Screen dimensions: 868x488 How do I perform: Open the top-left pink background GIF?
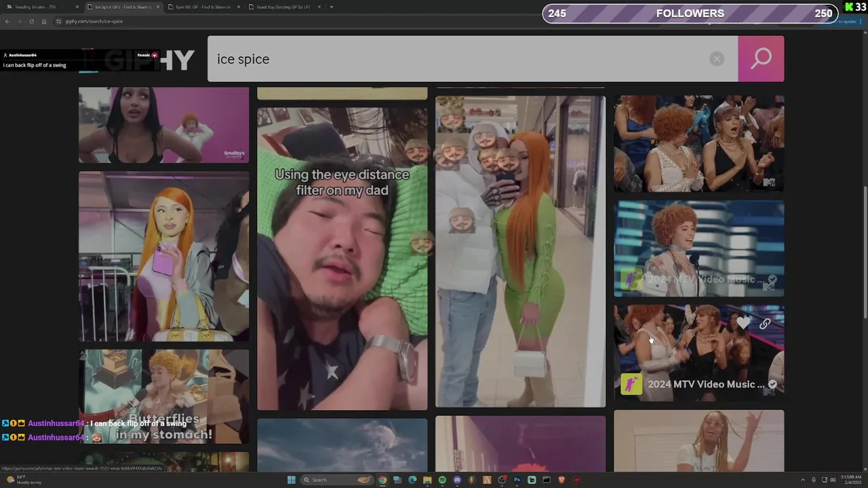click(x=163, y=125)
